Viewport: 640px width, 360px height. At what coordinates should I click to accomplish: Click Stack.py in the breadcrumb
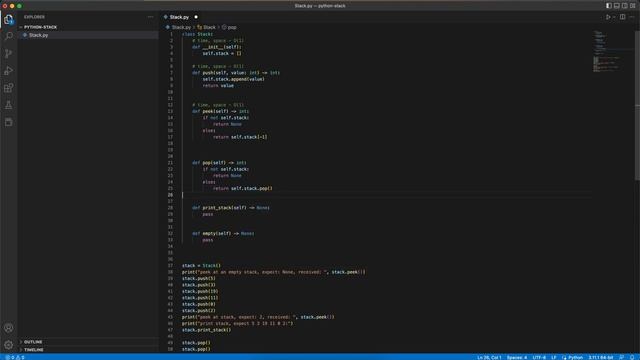point(181,27)
